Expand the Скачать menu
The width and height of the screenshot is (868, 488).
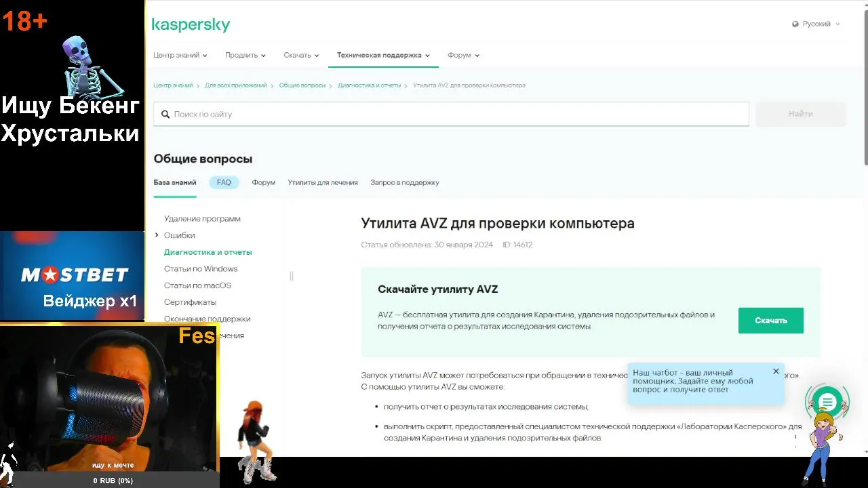pos(301,55)
